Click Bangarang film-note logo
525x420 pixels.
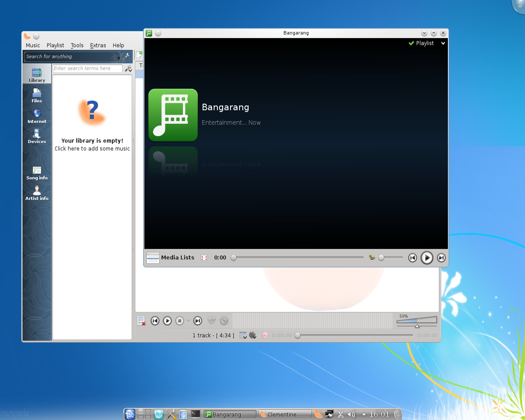173,115
